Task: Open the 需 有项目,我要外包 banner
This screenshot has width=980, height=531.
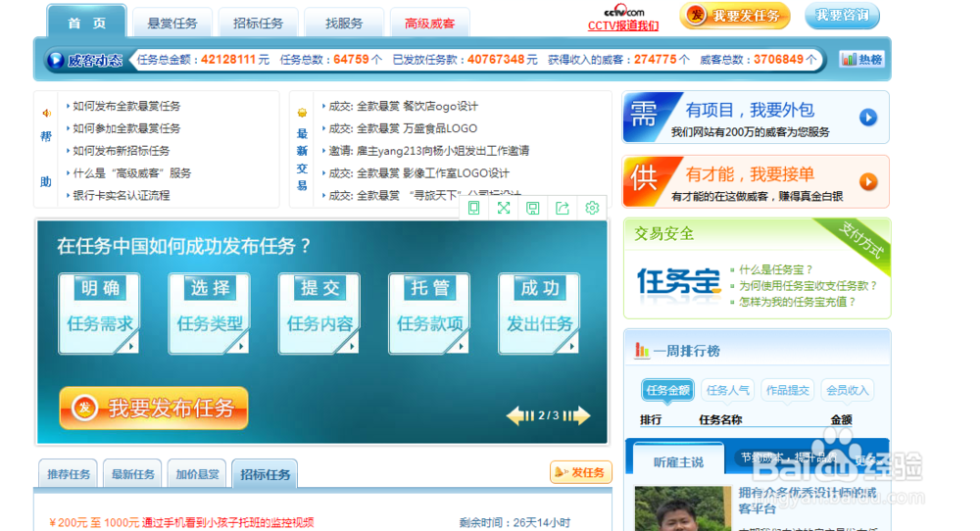Action: coord(756,118)
